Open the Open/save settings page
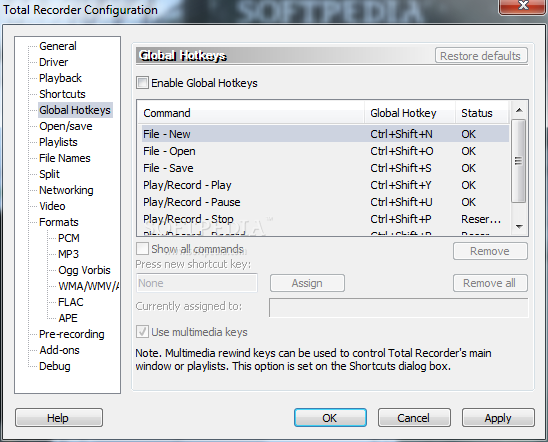The height and width of the screenshot is (442, 548). (66, 126)
